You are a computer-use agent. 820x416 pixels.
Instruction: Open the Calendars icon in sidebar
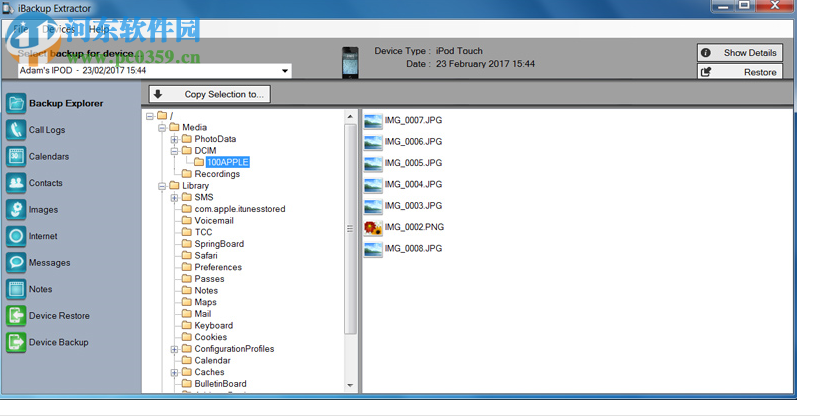pos(16,156)
